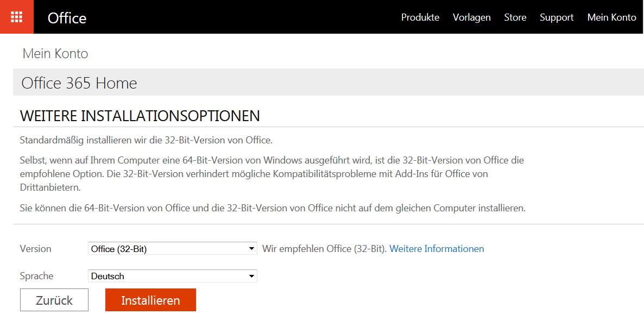Click the Mein Konto page title
Viewport: 644px width, 333px height.
click(55, 54)
